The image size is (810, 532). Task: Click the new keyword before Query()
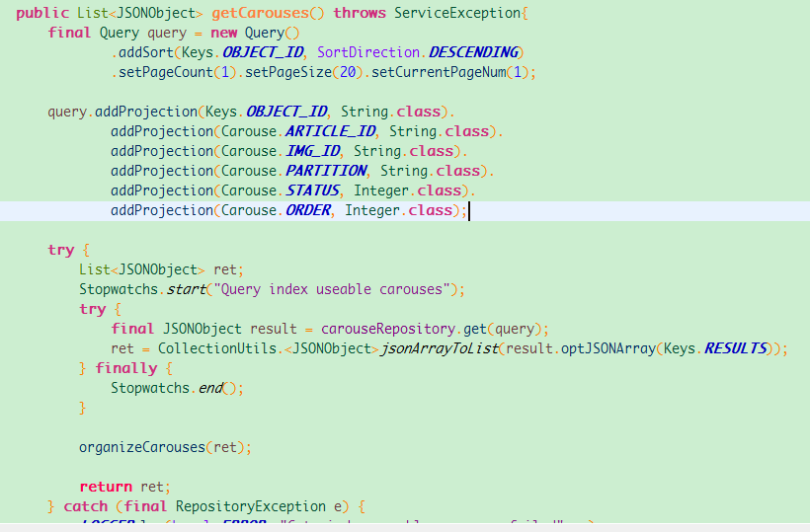point(223,33)
